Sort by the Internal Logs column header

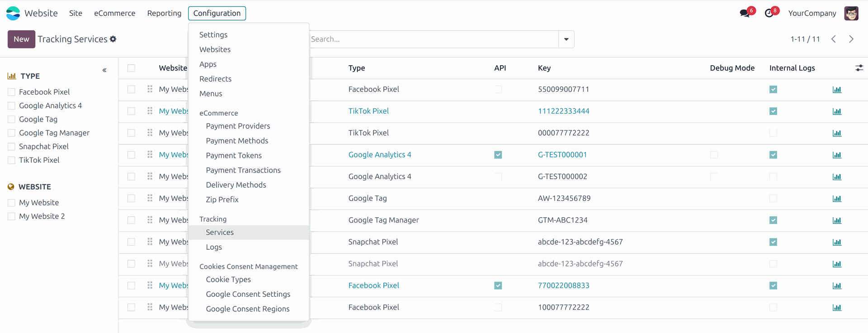click(792, 68)
